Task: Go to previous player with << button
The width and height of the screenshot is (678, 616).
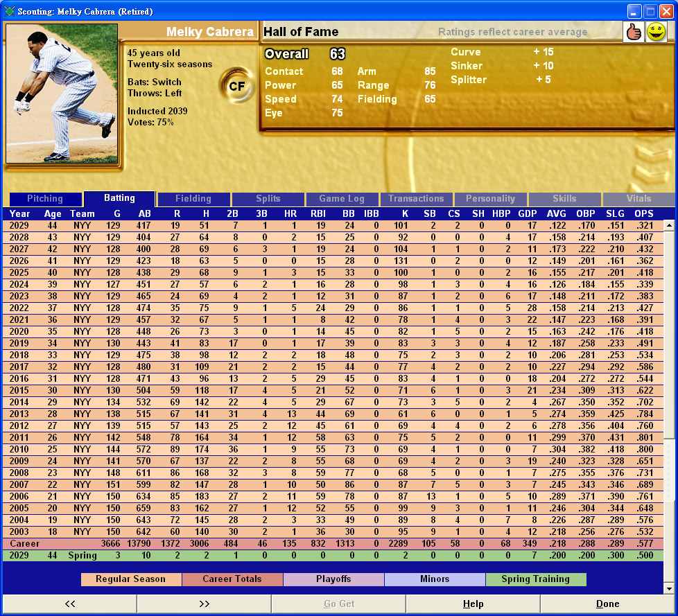Action: coord(70,604)
